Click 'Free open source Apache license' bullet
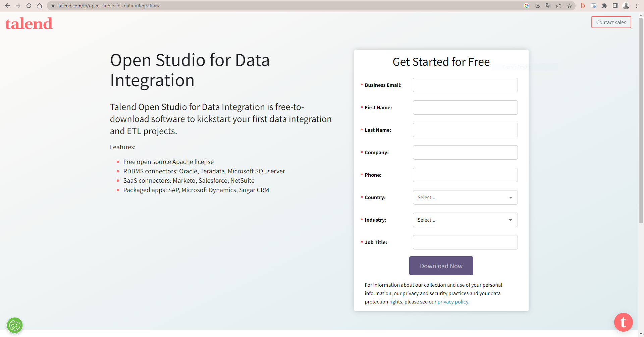The height and width of the screenshot is (337, 644). (x=168, y=162)
